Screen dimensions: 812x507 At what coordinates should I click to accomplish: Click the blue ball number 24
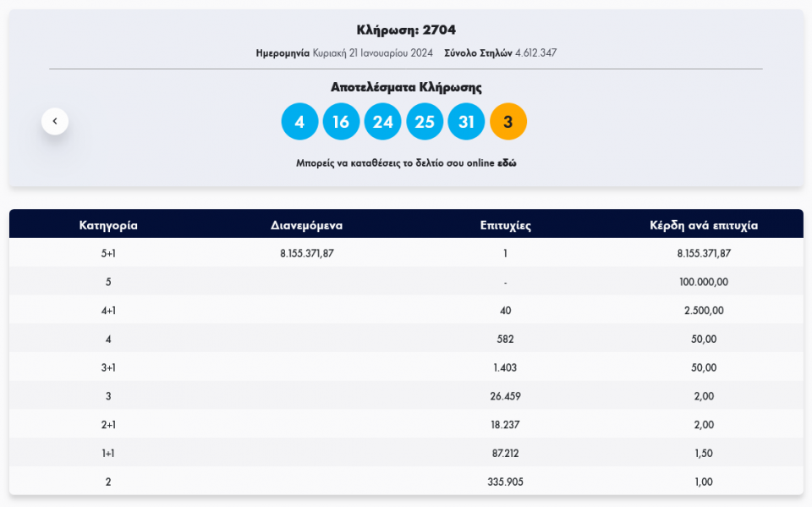click(x=382, y=122)
